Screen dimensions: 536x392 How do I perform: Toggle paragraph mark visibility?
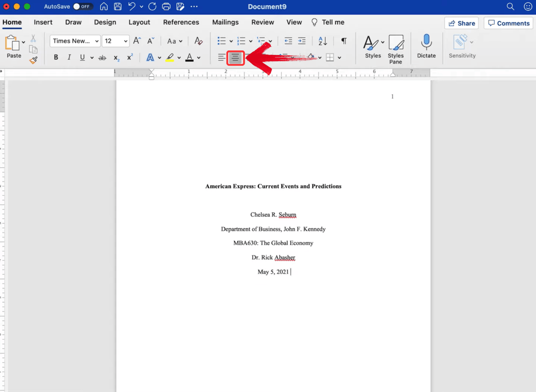pyautogui.click(x=344, y=41)
